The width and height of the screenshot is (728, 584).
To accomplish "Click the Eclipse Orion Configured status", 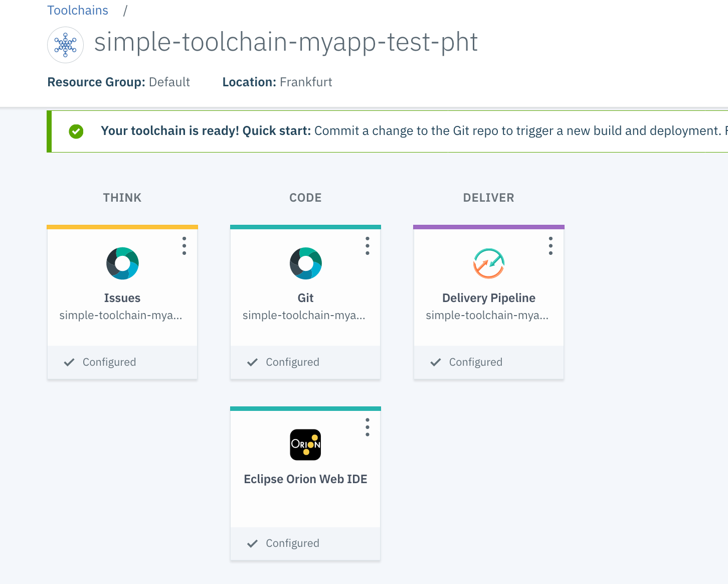I will pos(292,543).
